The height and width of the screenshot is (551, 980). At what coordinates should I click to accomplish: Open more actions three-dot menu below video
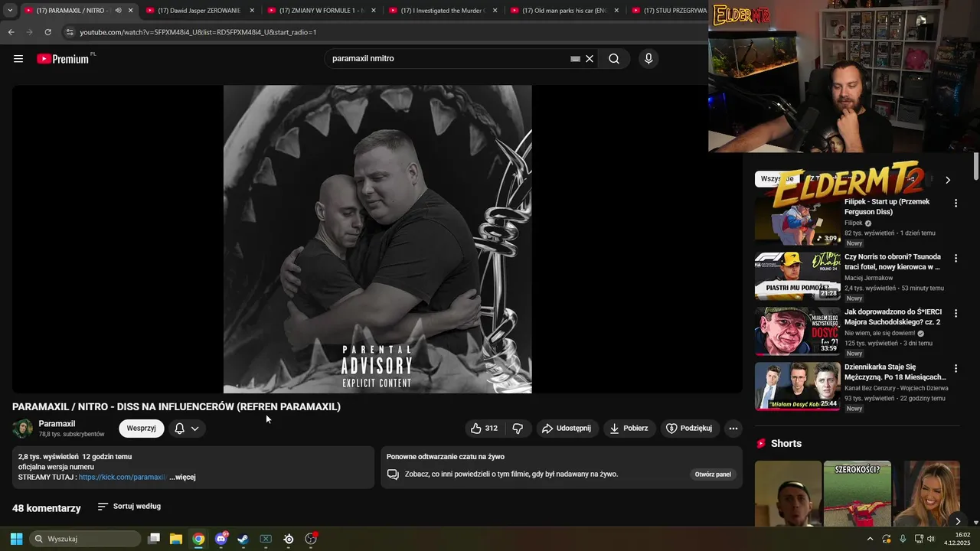coord(733,429)
